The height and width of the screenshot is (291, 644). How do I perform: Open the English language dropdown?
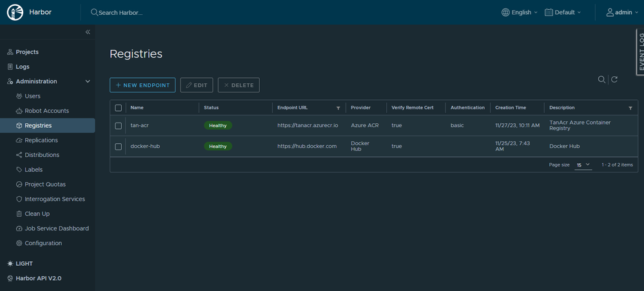tap(520, 12)
